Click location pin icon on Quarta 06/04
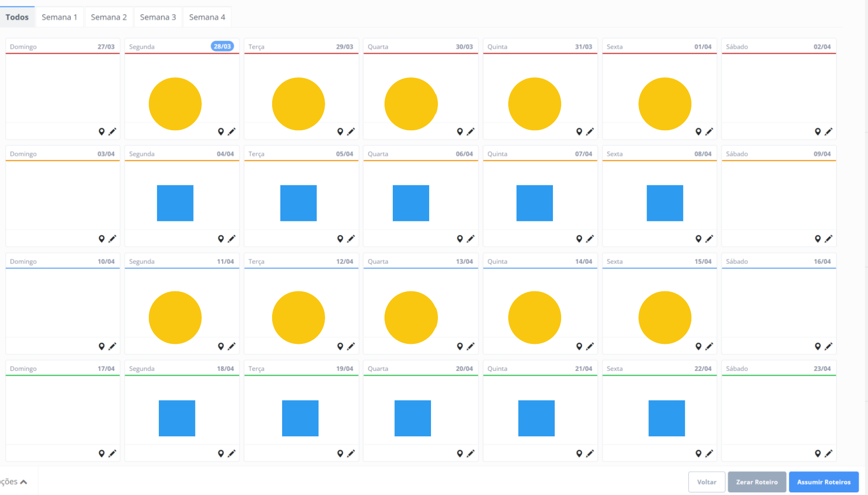868x495 pixels. 460,239
